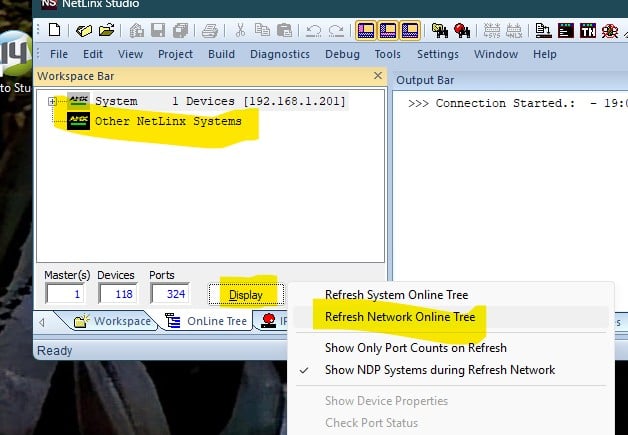The height and width of the screenshot is (435, 628).
Task: Click the red bug debug icon
Action: (610, 30)
